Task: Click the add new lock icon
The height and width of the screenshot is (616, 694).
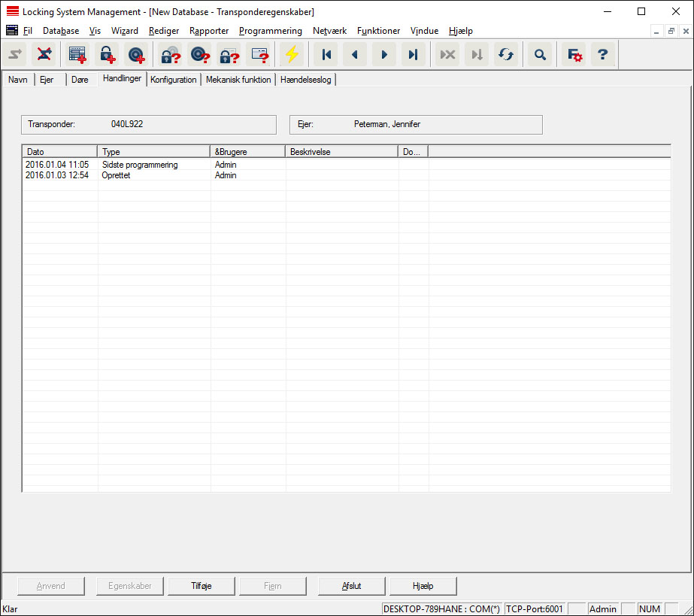Action: click(x=106, y=54)
